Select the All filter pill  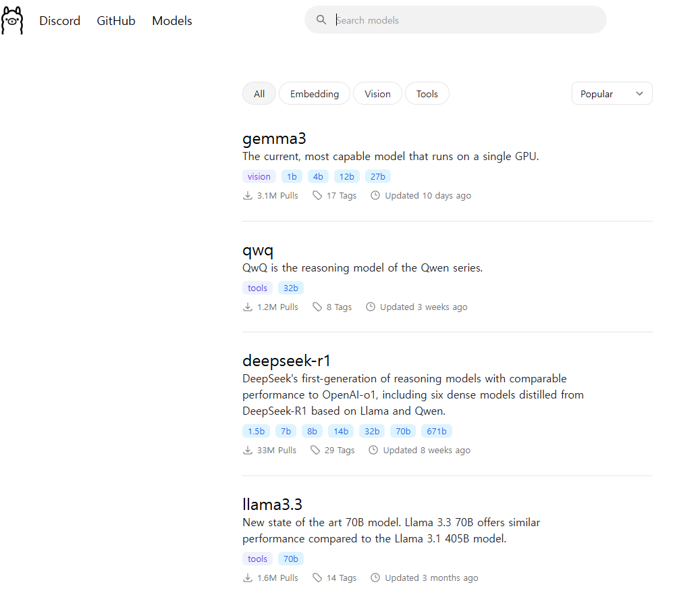(259, 94)
